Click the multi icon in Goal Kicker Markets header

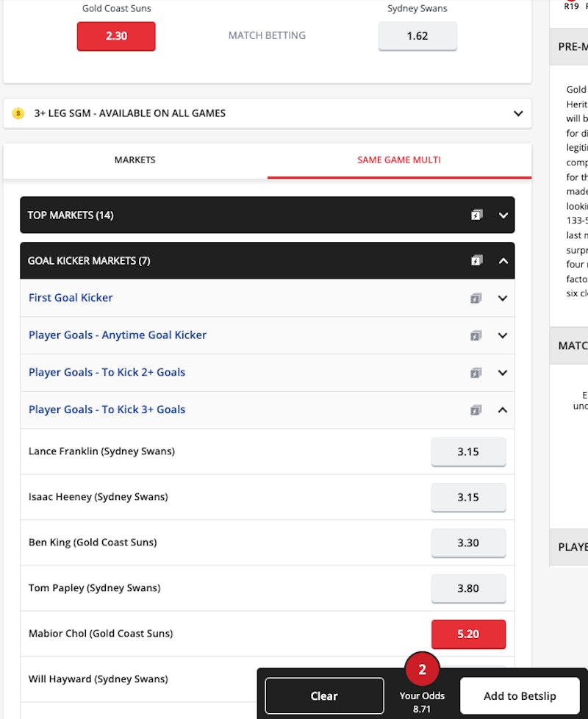(477, 261)
